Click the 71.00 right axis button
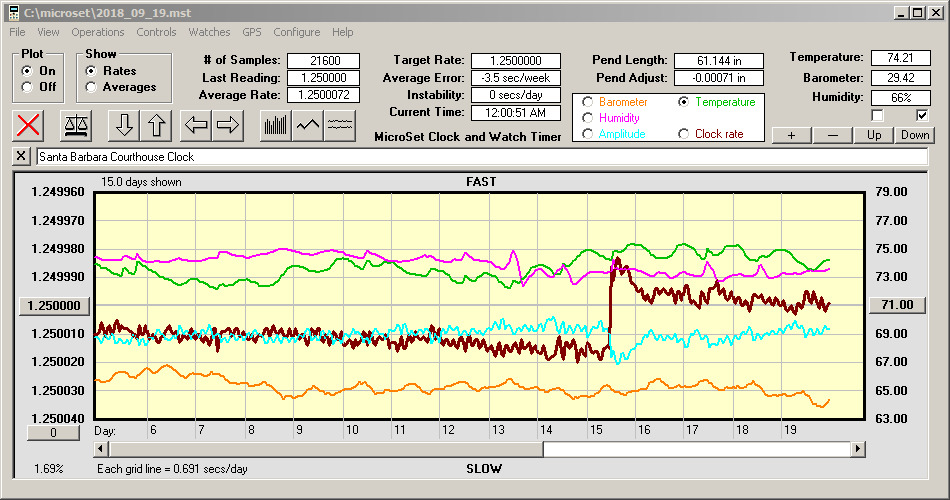Image resolution: width=950 pixels, height=500 pixels. tap(897, 305)
